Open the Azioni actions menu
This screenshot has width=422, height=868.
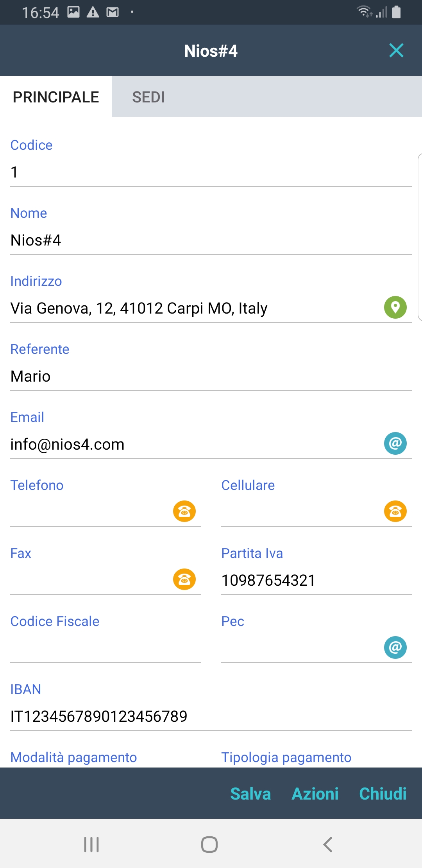pos(315,794)
